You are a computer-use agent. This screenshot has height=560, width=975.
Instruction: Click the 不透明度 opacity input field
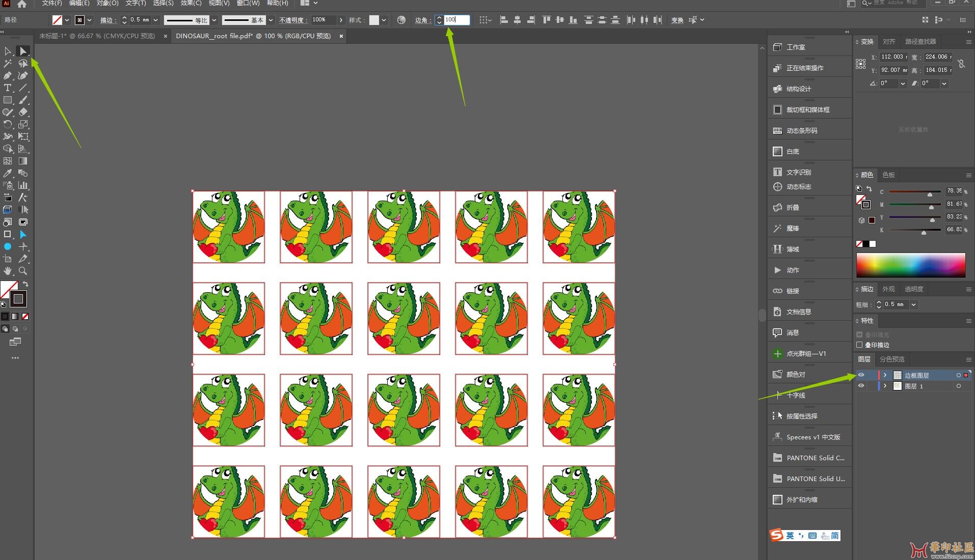tap(323, 20)
